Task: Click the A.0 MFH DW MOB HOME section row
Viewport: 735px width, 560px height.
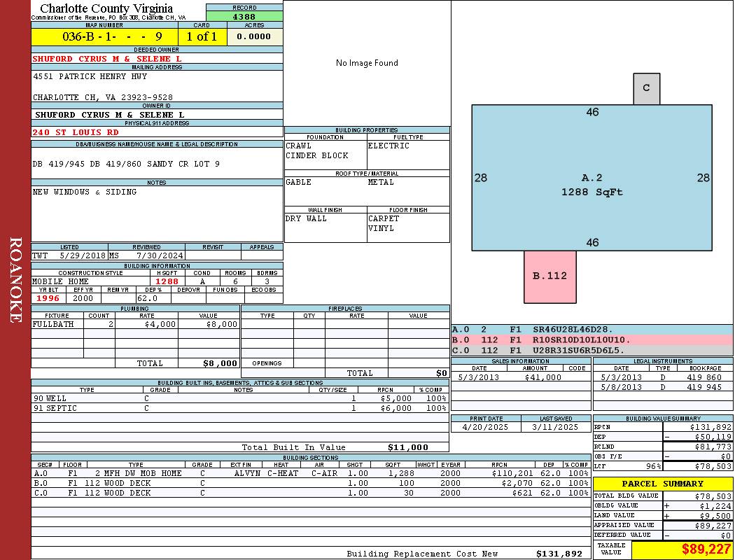Action: (x=308, y=474)
